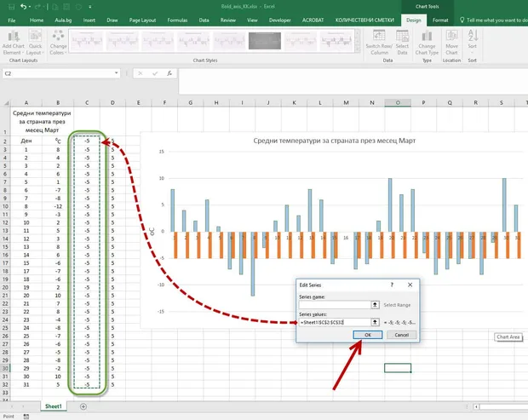Image resolution: width=528 pixels, height=420 pixels.
Task: Expand the Chart Styles gallery more arrow
Action: point(358,49)
